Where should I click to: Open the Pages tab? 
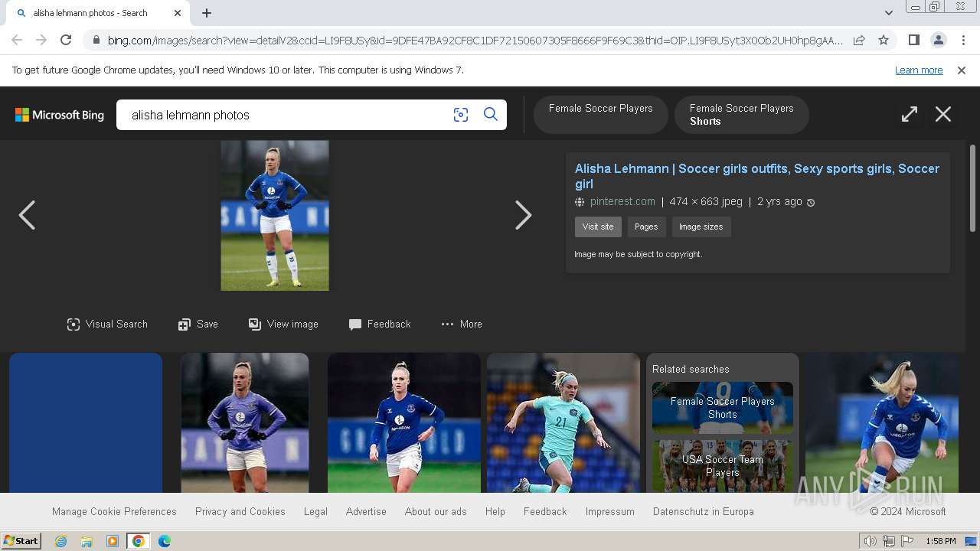click(x=646, y=227)
